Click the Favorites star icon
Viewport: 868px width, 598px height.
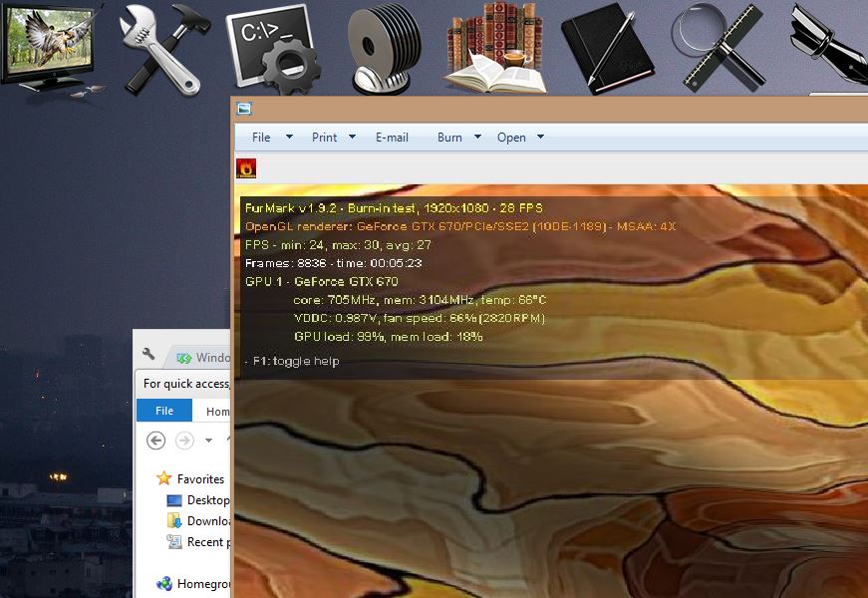point(163,478)
